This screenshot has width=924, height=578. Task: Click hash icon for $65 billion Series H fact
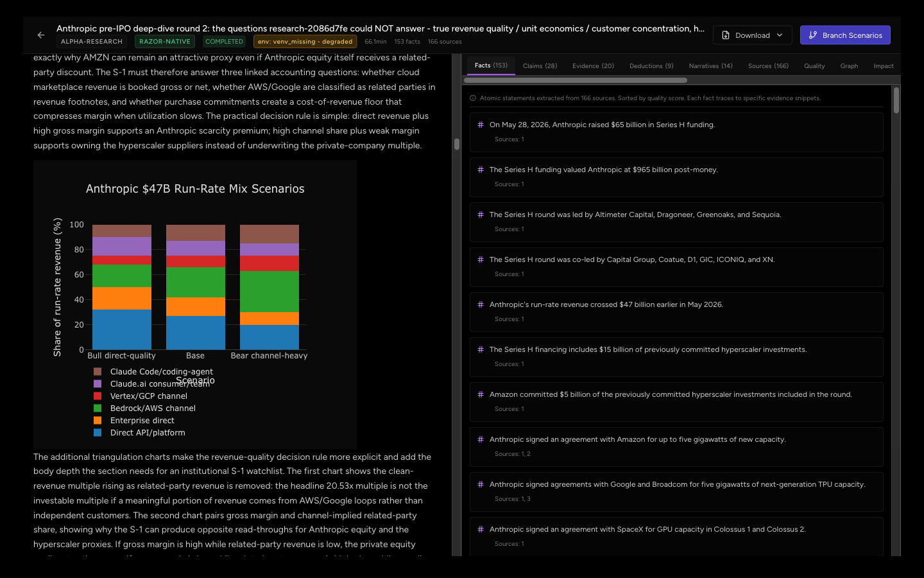(x=481, y=125)
